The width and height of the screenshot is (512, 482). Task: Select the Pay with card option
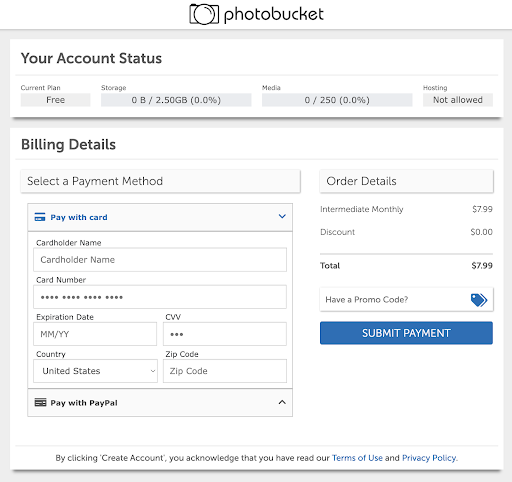pyautogui.click(x=160, y=217)
